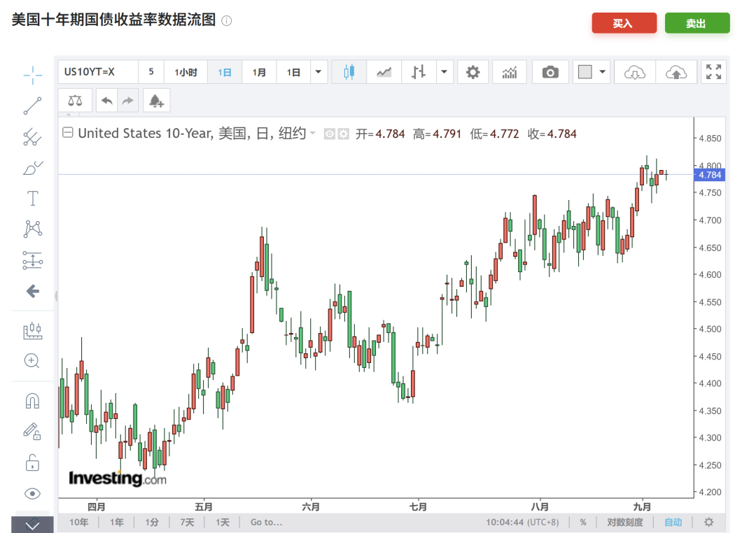Viewport: 756px width, 533px height.
Task: Click the left panel collapse handle
Action: [56, 296]
